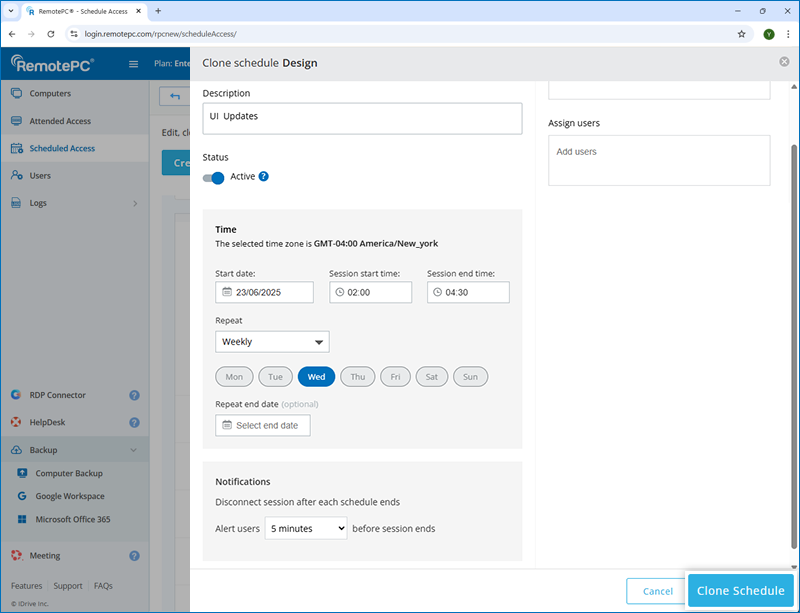Go to Users in the sidebar
The height and width of the screenshot is (613, 800).
(x=40, y=175)
